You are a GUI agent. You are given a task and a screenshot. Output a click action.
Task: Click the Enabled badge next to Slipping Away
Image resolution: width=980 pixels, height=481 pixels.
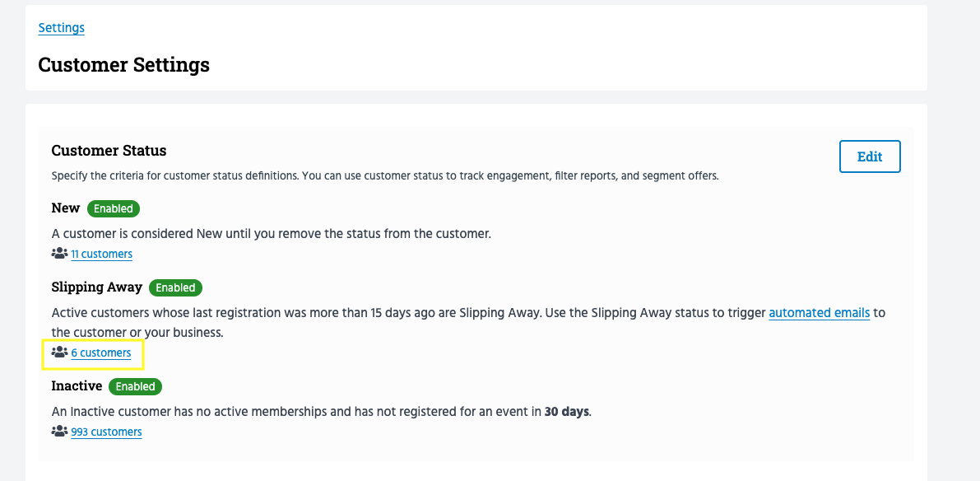click(175, 287)
